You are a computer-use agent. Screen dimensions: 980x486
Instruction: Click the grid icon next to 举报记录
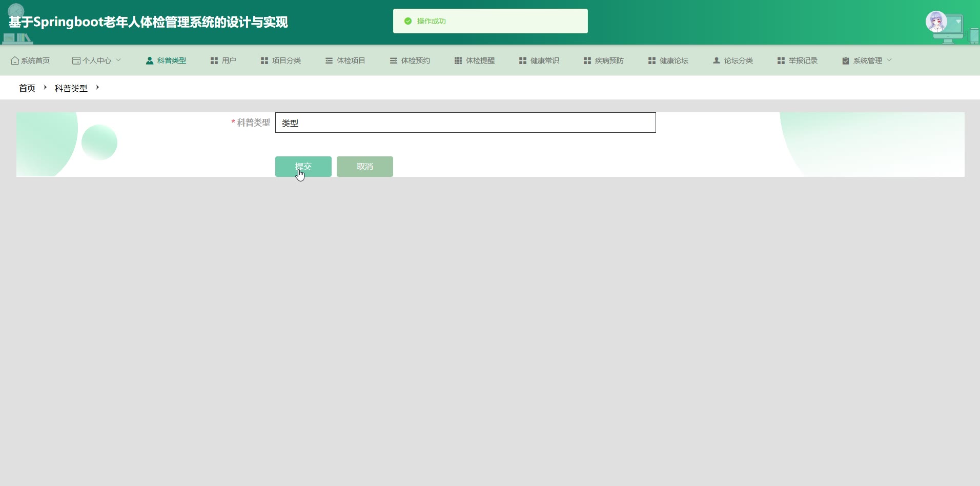781,60
